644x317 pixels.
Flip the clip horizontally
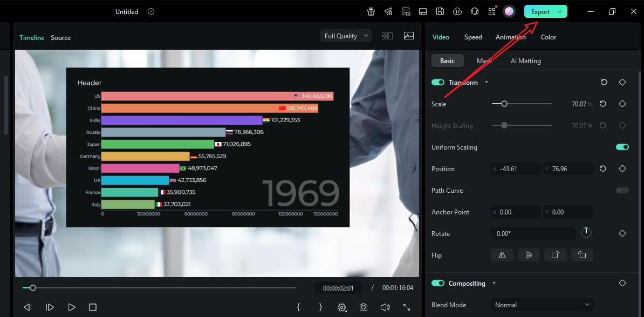(502, 254)
